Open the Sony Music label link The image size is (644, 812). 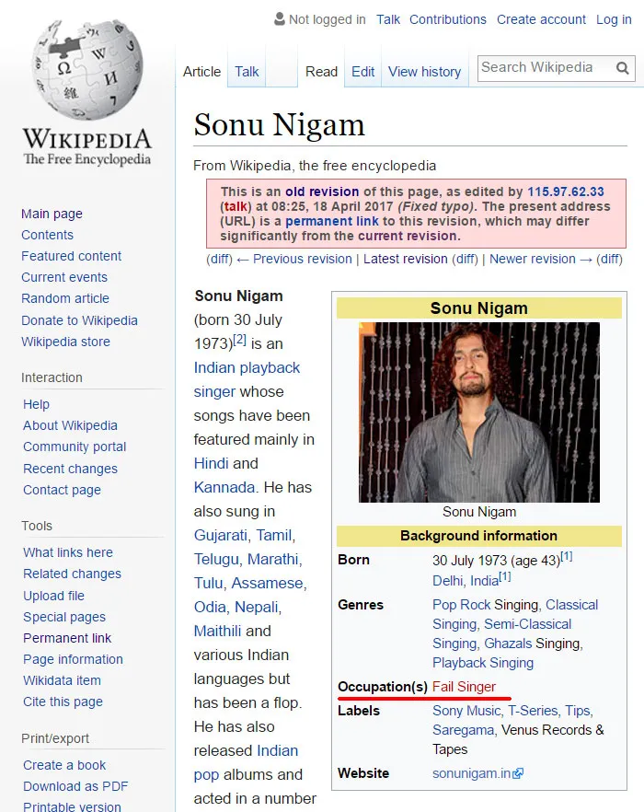click(467, 711)
